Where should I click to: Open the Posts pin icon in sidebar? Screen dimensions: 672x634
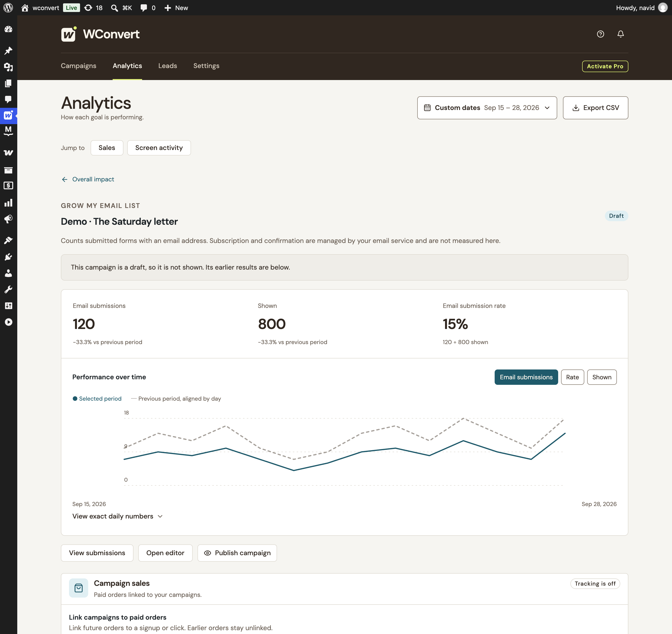[8, 51]
